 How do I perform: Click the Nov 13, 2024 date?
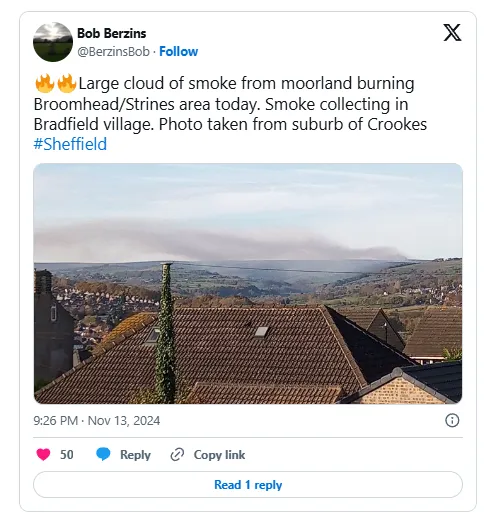(124, 421)
